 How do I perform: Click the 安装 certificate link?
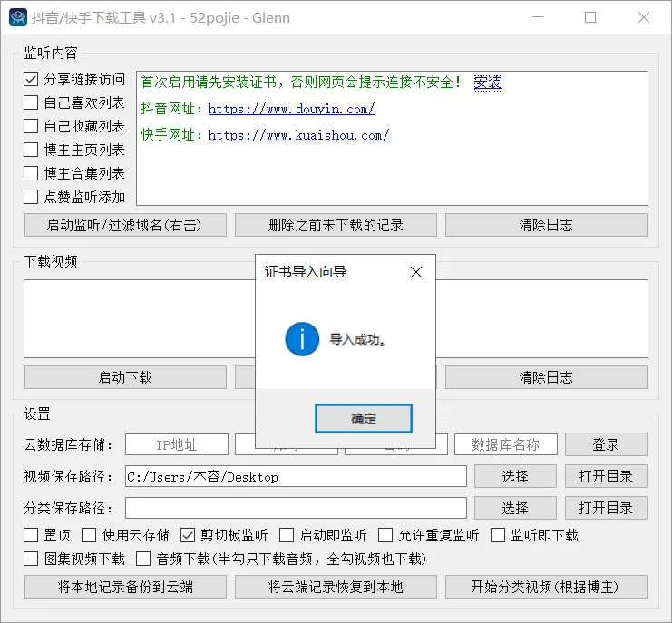pyautogui.click(x=488, y=82)
